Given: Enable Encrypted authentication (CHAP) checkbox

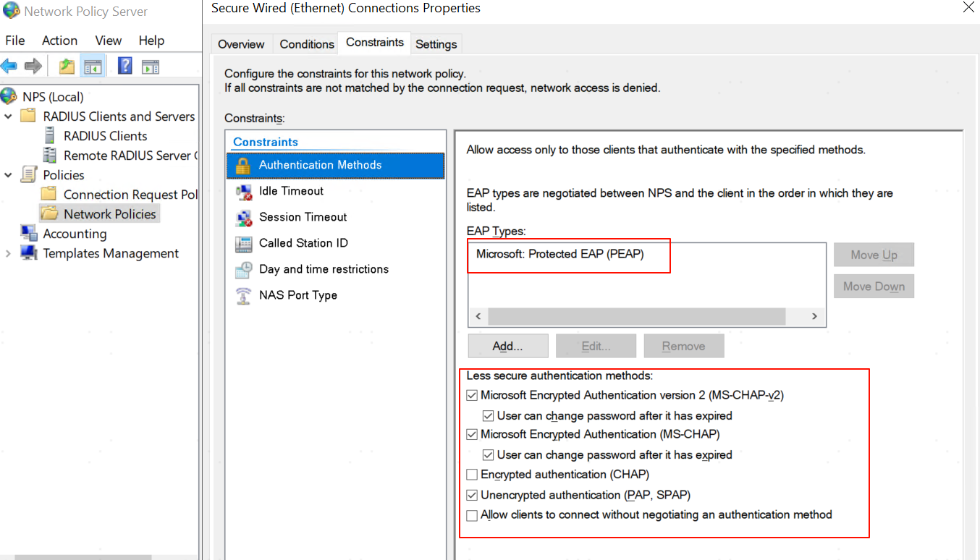Looking at the screenshot, I should click(x=472, y=475).
